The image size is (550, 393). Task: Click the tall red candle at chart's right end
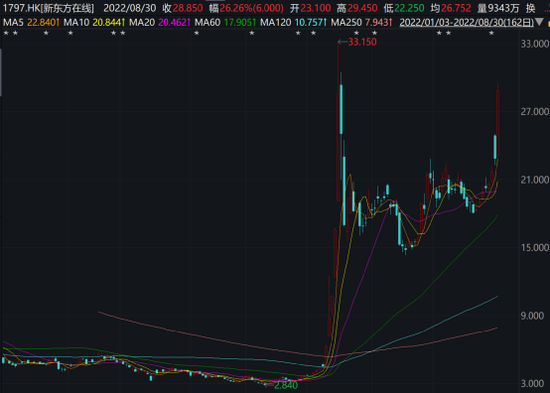[x=498, y=123]
